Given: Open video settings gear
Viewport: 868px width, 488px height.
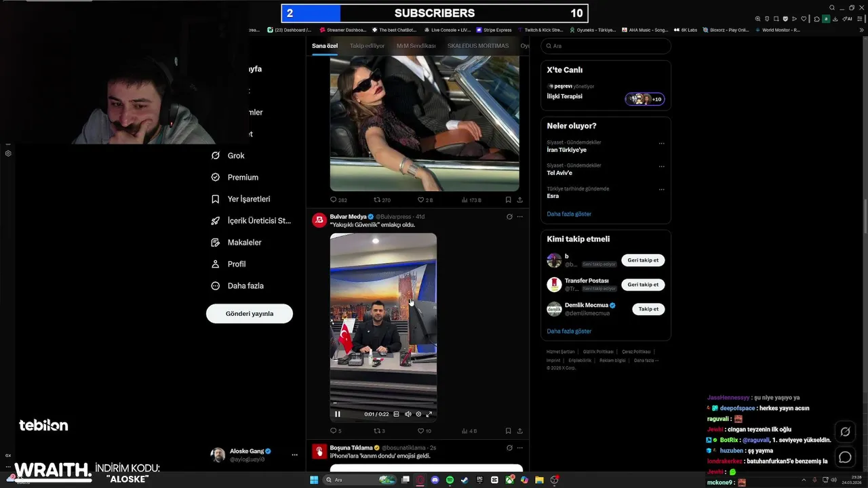Looking at the screenshot, I should tap(418, 414).
